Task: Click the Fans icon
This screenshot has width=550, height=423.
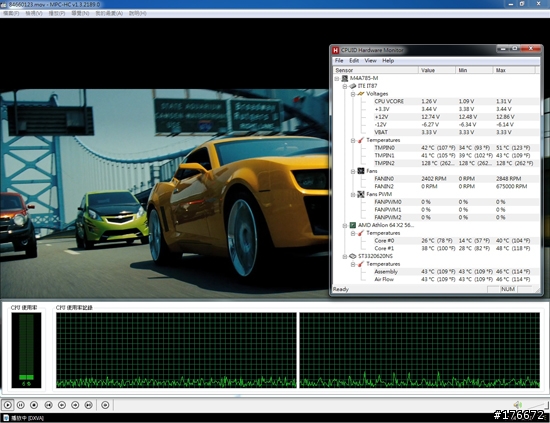Action: pos(361,171)
